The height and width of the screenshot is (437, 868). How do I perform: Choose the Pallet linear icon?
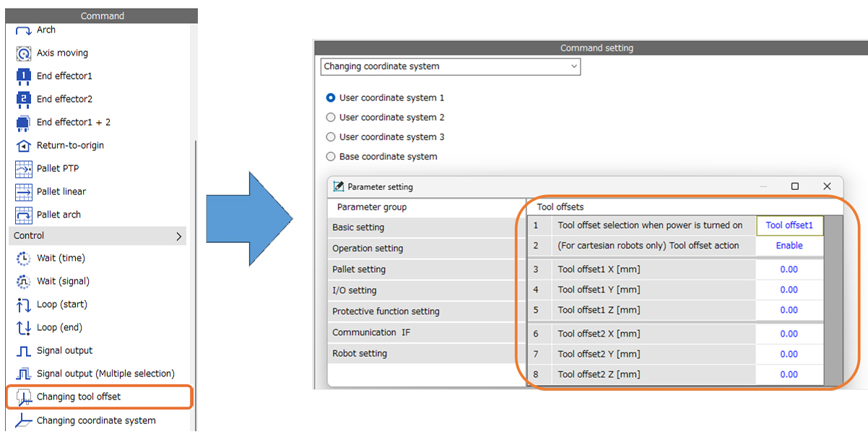tap(24, 192)
